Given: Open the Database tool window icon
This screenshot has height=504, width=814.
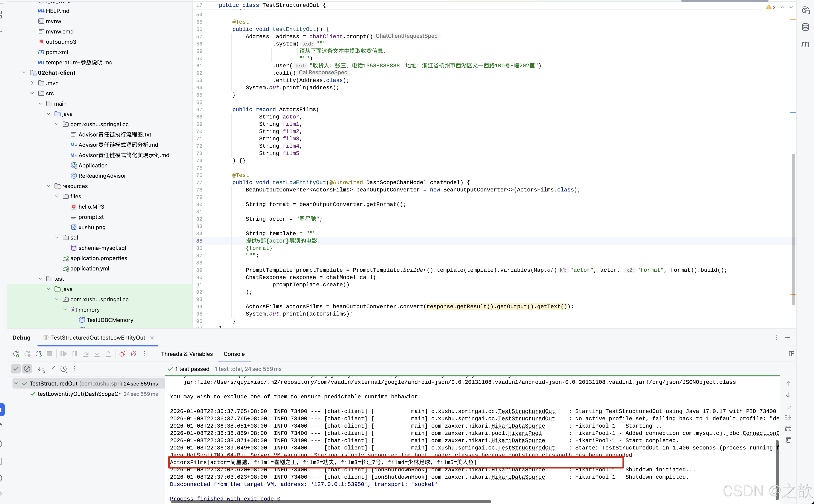Looking at the screenshot, I should click(x=805, y=27).
